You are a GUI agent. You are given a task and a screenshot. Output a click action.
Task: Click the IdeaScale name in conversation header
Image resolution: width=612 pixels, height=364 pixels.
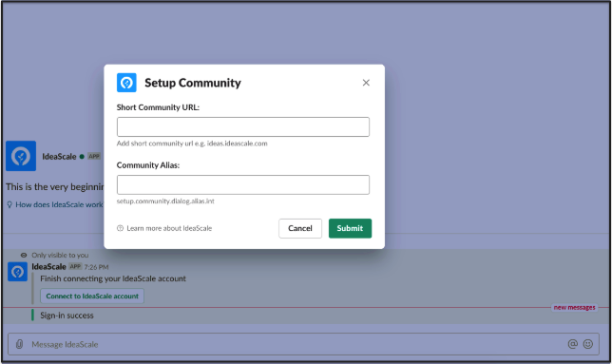coord(59,157)
